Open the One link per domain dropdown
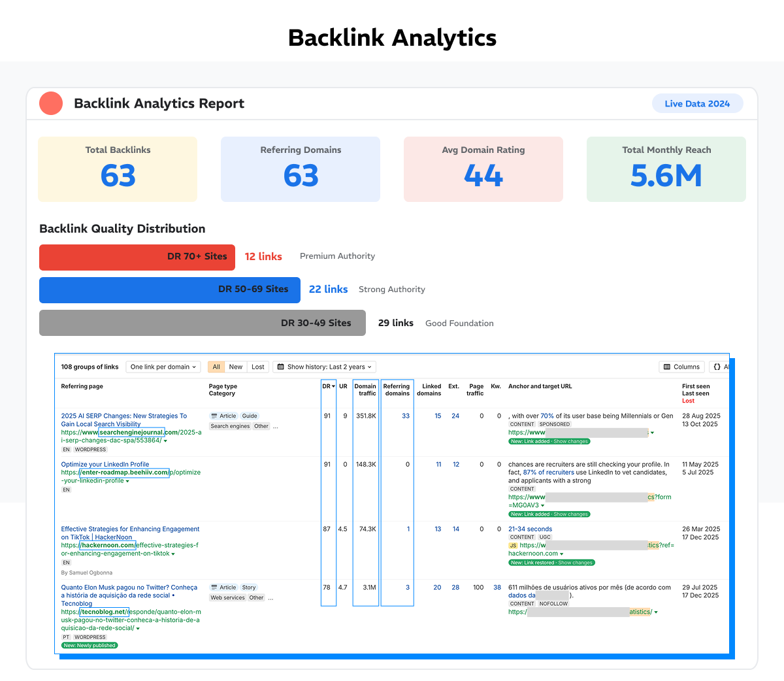This screenshot has width=784, height=681. tap(163, 367)
